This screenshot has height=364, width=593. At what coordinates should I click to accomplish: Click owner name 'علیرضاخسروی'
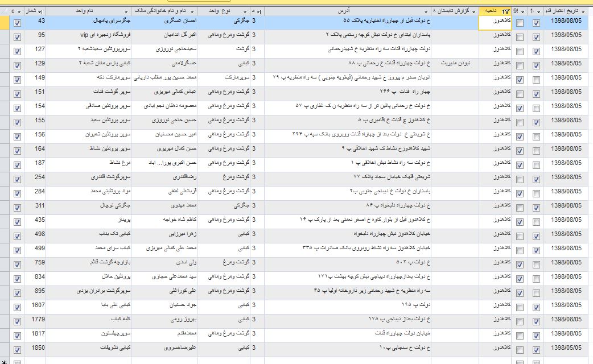coord(180,348)
